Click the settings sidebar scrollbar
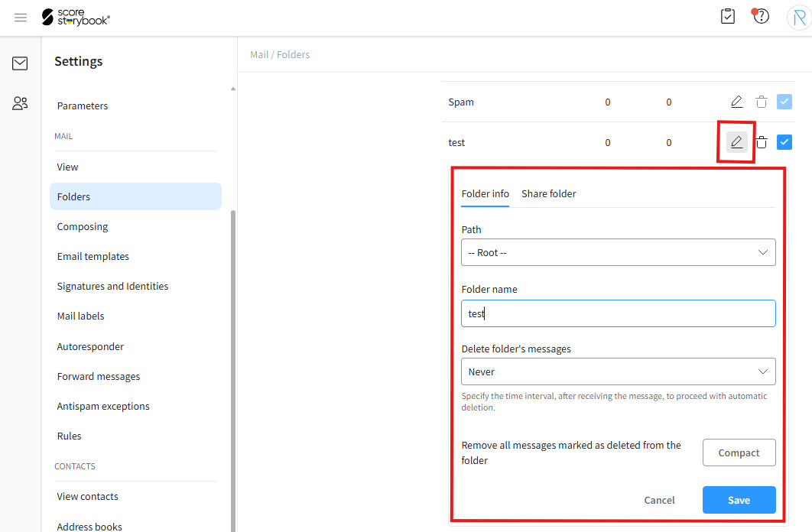 coord(233,371)
